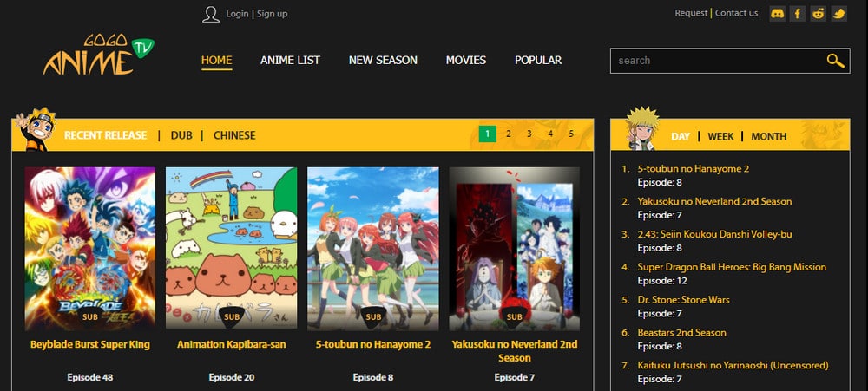Click the user profile icon beside Login
This screenshot has width=868, height=391.
point(211,14)
